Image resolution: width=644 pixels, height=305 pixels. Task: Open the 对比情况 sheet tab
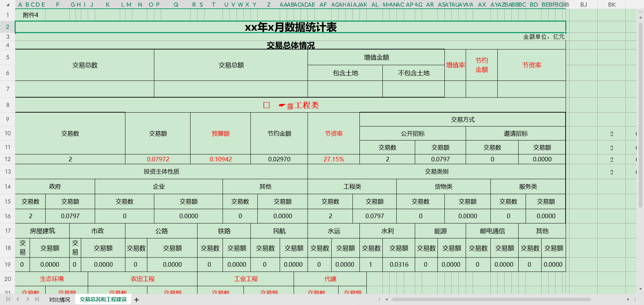59,300
